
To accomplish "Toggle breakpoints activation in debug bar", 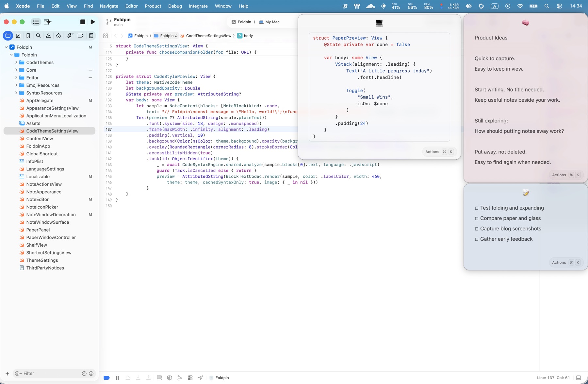I will [x=106, y=378].
